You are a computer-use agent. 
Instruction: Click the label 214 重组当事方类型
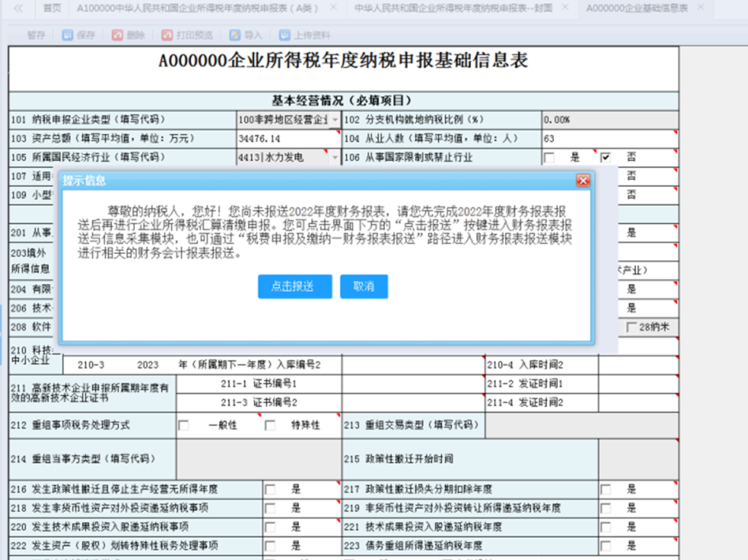click(x=83, y=460)
